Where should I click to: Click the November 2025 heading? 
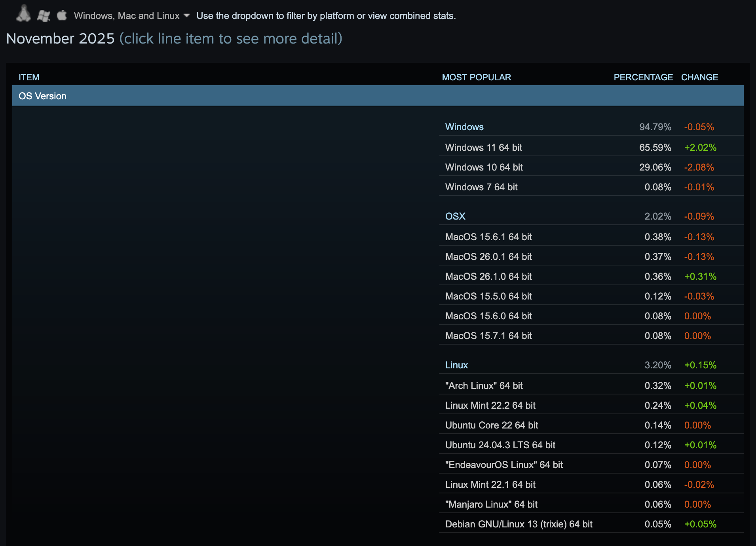click(x=61, y=39)
